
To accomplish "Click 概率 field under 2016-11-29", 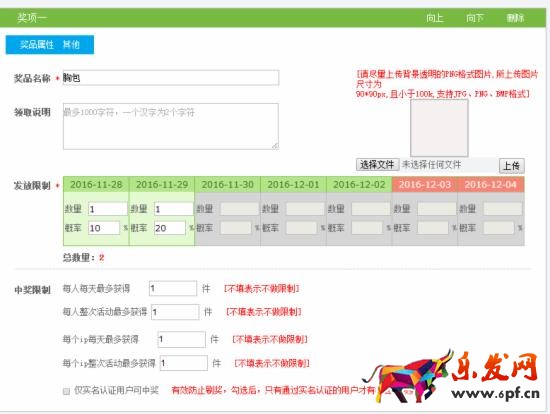I will (x=170, y=228).
